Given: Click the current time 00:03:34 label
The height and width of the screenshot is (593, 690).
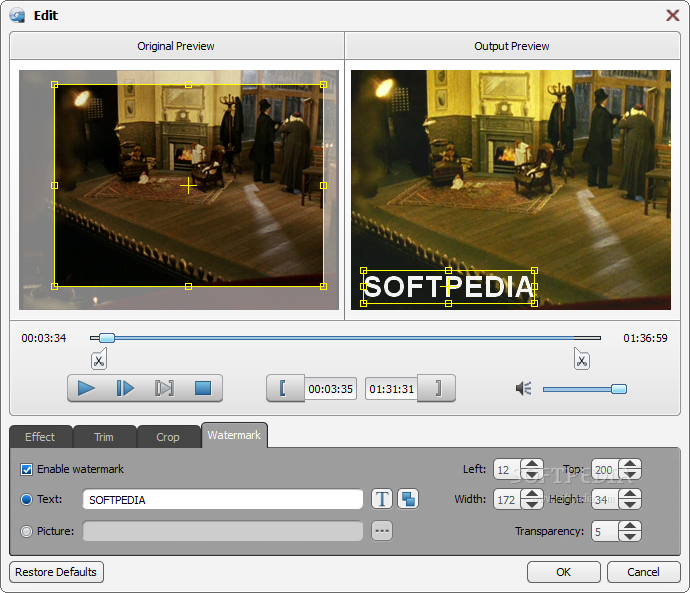Looking at the screenshot, I should pos(44,338).
